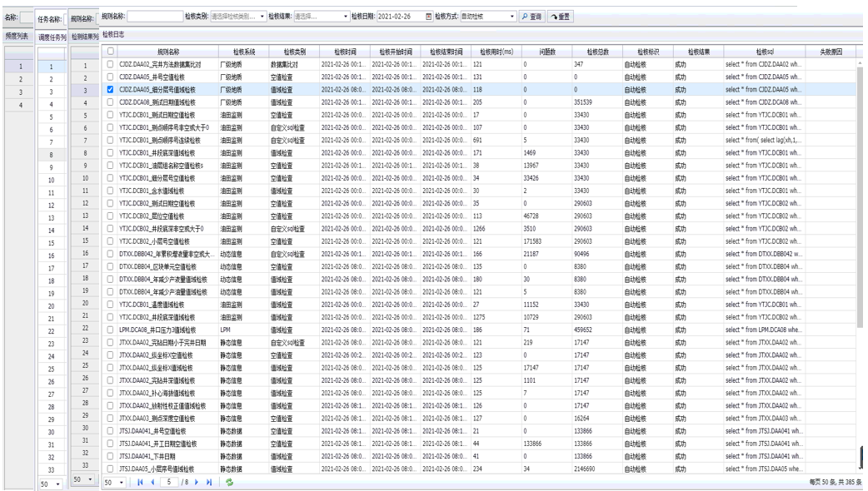Check the YTJC.DCB01_测试日期空值检核 row checkbox
The width and height of the screenshot is (868, 491).
tap(110, 115)
